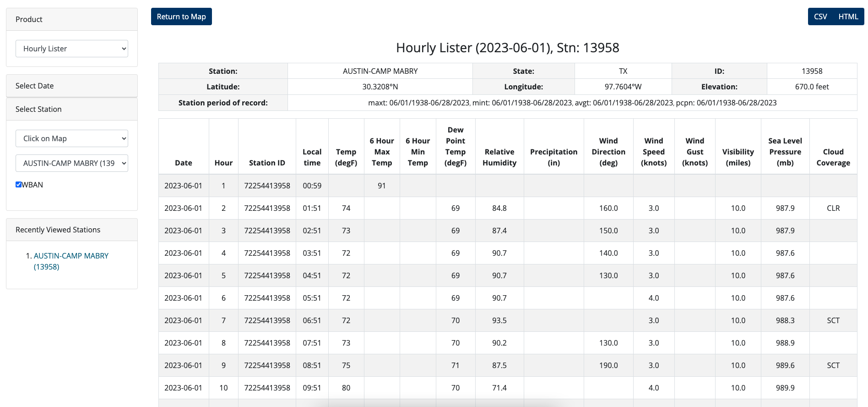Click the local time 04:51 cell
868x407 pixels.
tap(312, 275)
